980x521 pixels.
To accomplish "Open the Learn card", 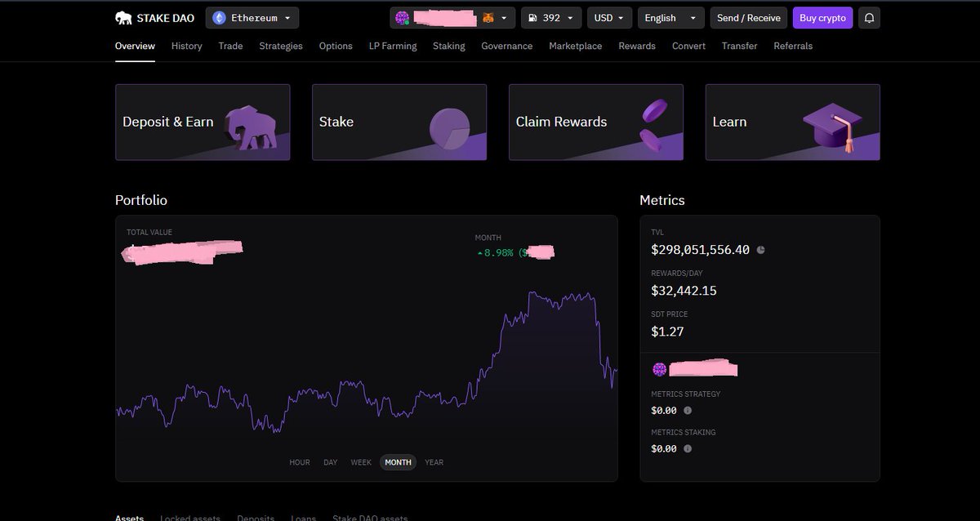I will tap(793, 122).
